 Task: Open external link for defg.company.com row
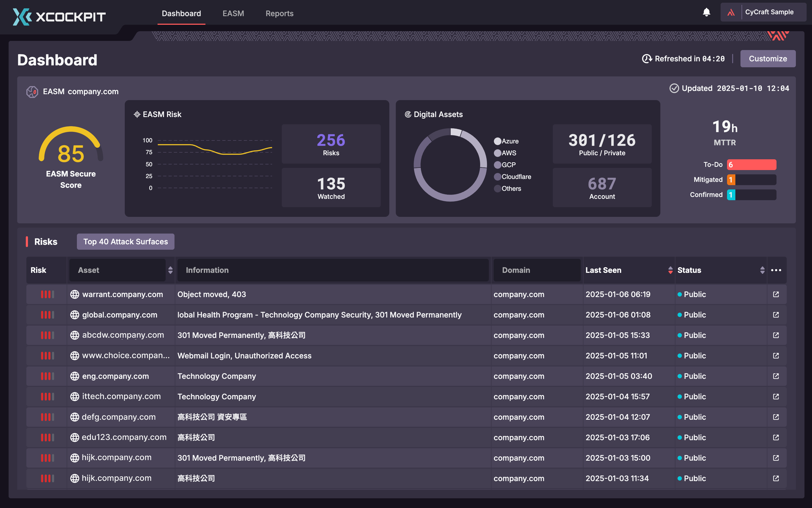click(x=776, y=417)
